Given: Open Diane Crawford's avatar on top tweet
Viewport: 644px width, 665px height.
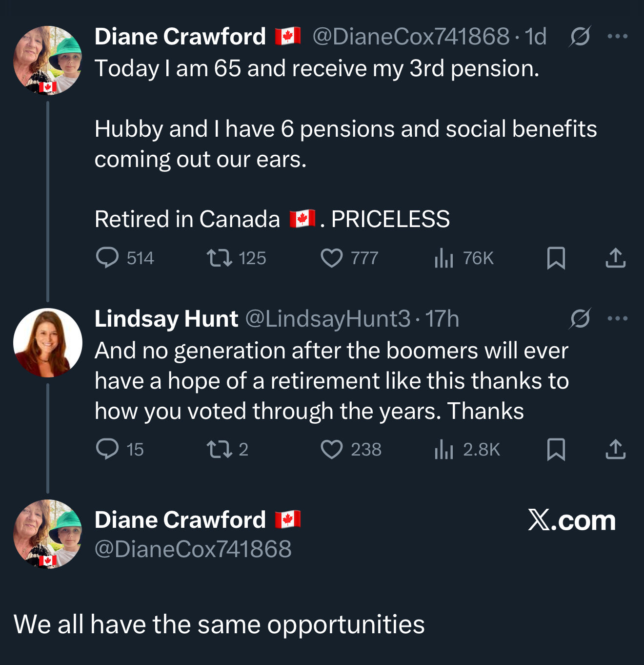Looking at the screenshot, I should point(48,60).
